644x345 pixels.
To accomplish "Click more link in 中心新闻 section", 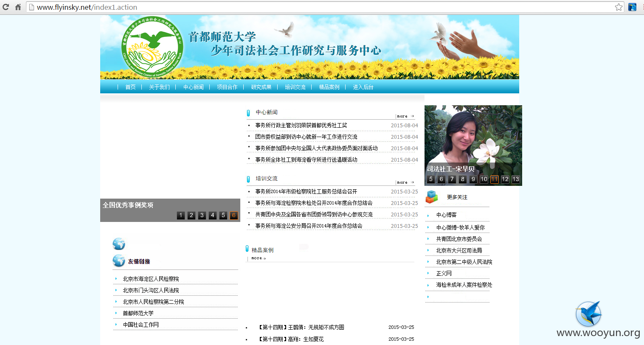I will (405, 116).
